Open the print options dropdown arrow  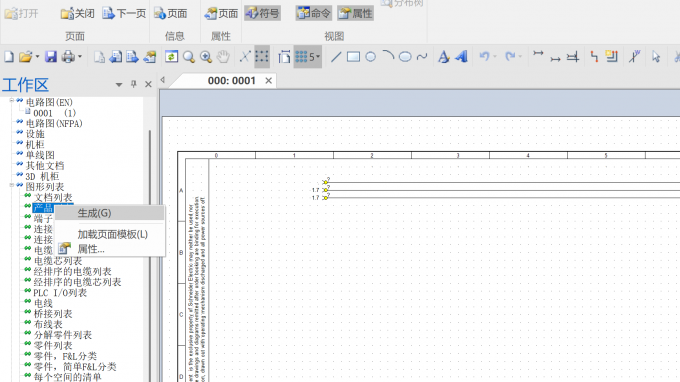point(79,57)
